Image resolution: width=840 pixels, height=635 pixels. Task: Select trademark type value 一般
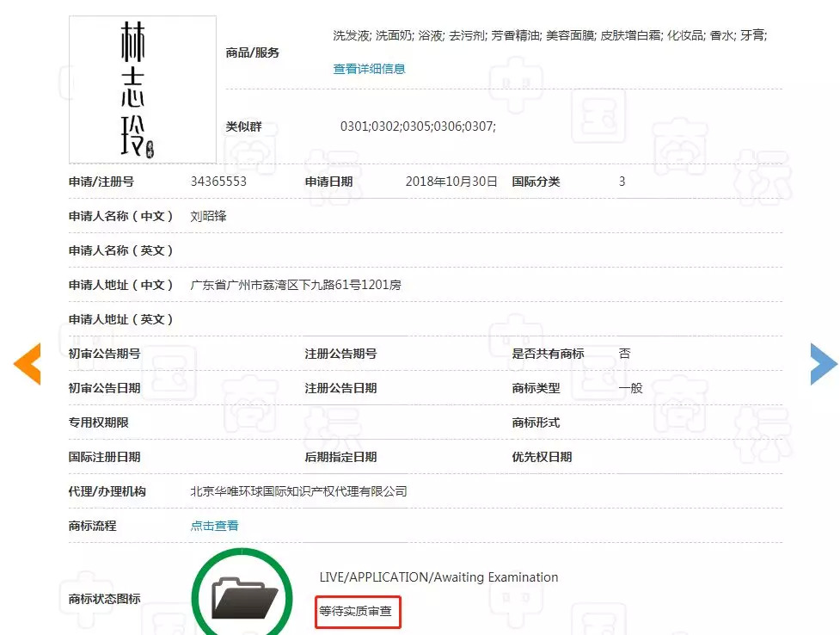pyautogui.click(x=630, y=388)
